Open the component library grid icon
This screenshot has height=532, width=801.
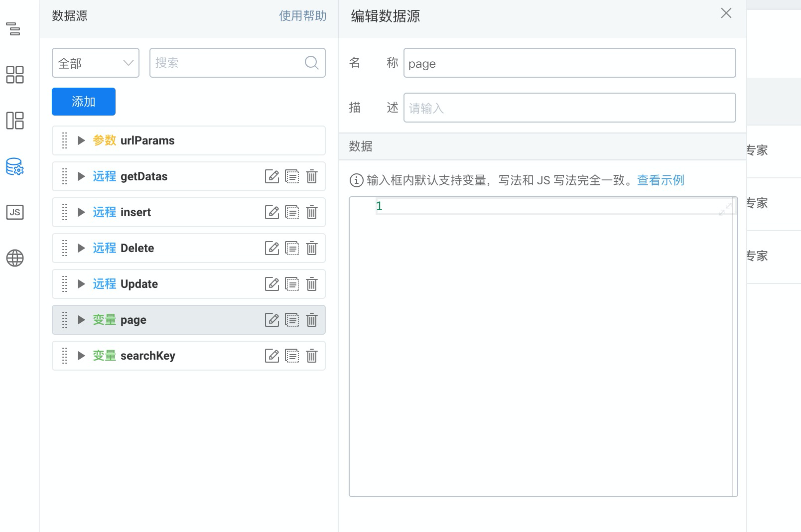click(x=14, y=75)
